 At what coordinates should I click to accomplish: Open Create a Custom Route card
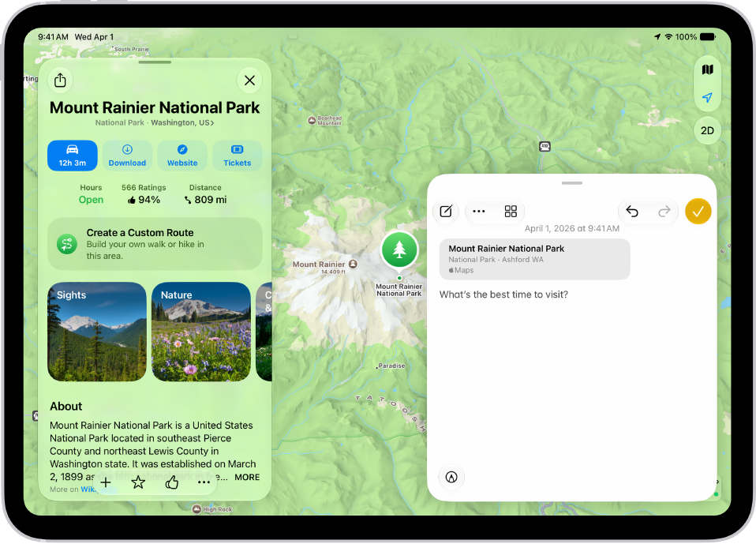155,244
